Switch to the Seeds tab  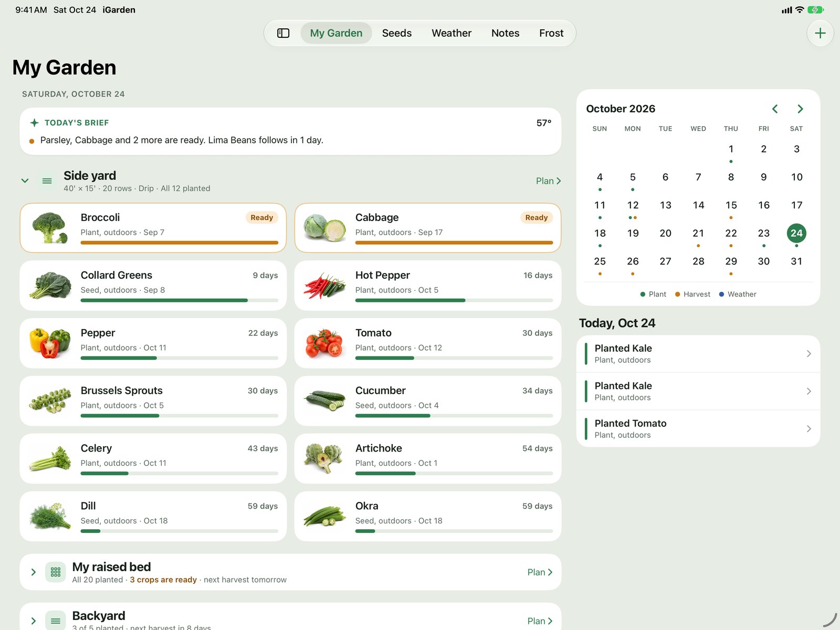point(397,33)
